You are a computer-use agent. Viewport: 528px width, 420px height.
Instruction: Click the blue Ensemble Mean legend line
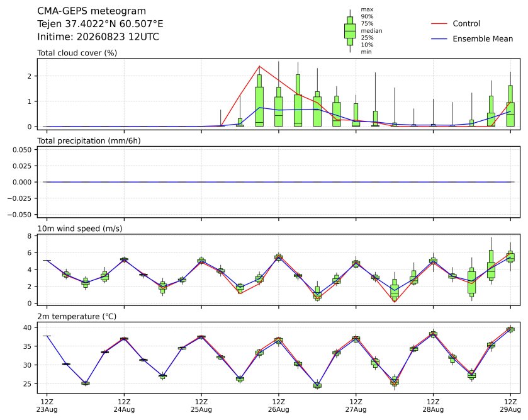coord(439,39)
